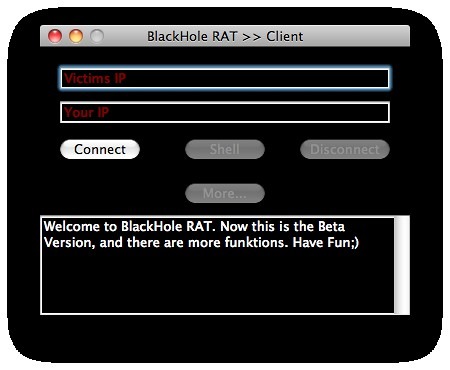450x370 pixels.
Task: Click the red Your IP placeholder text
Action: (x=87, y=112)
